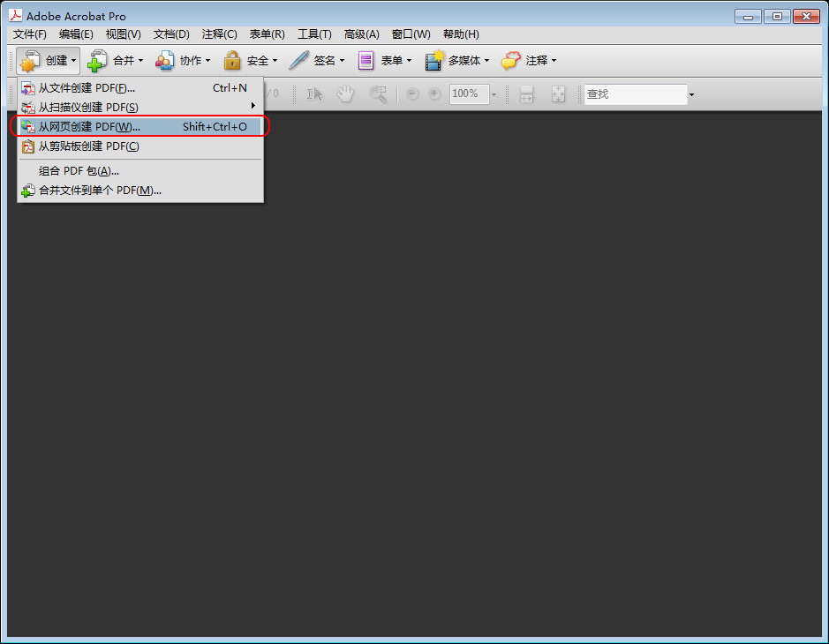Click the zoom in plus icon
The width and height of the screenshot is (829, 644).
click(434, 94)
